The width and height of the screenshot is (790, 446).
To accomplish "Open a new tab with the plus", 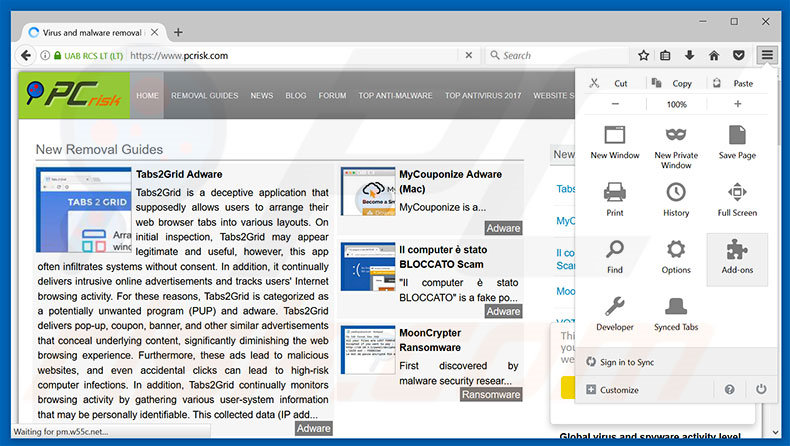I will pos(178,32).
